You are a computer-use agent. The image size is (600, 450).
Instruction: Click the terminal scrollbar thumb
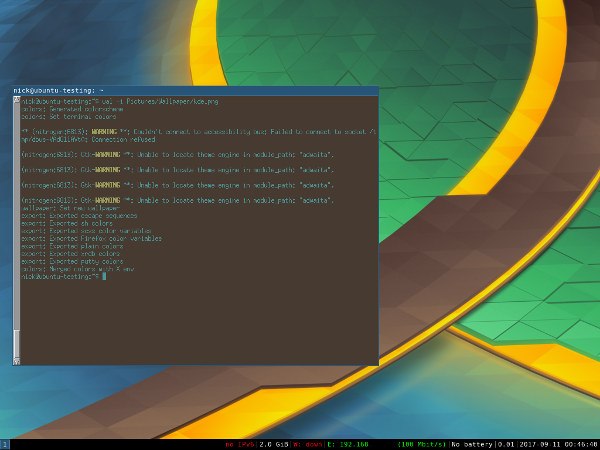point(16,343)
